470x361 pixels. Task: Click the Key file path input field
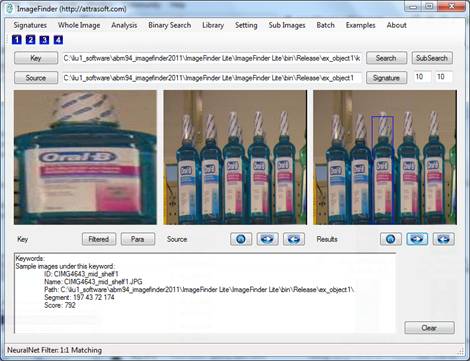212,58
